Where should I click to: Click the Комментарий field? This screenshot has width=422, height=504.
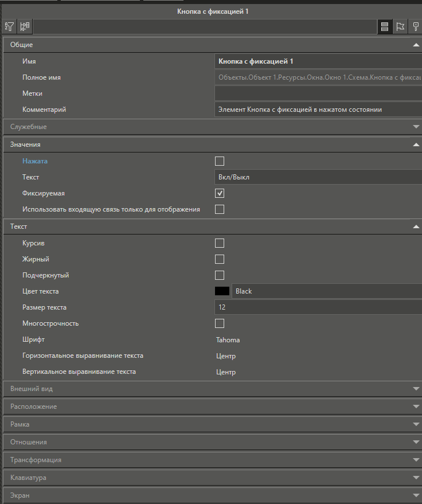(x=318, y=110)
